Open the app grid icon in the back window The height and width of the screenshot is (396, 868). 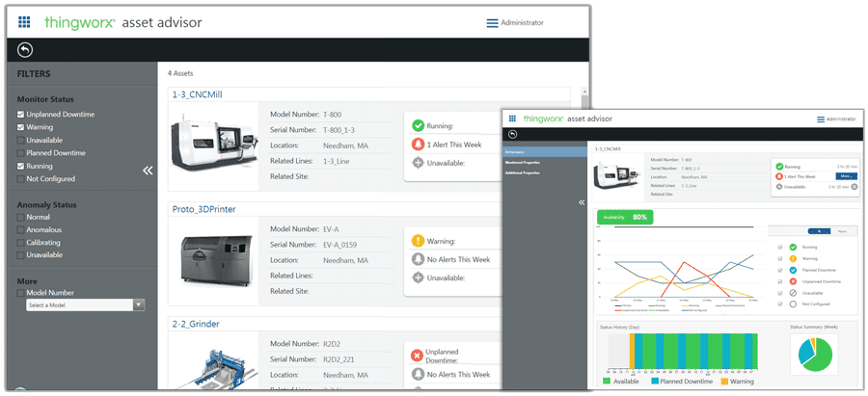[24, 22]
